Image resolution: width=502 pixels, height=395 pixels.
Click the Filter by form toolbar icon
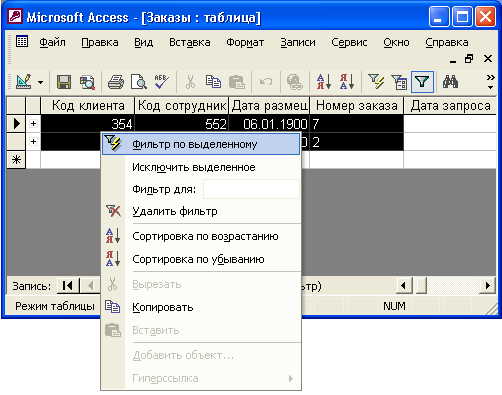tap(399, 82)
